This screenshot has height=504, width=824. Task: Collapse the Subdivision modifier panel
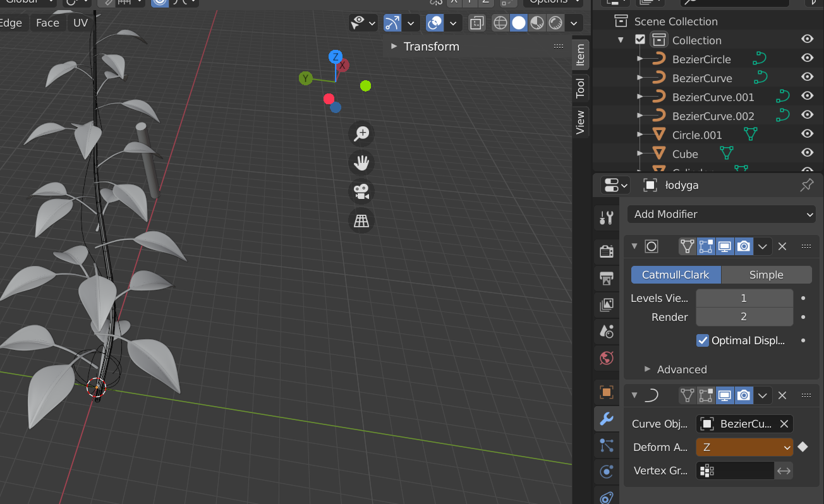pyautogui.click(x=634, y=246)
